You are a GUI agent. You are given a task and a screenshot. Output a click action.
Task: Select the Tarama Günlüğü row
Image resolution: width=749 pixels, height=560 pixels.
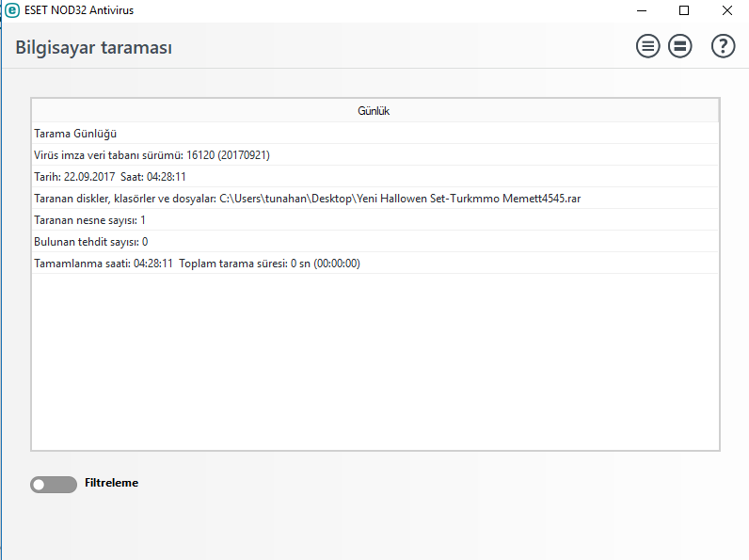[374, 134]
